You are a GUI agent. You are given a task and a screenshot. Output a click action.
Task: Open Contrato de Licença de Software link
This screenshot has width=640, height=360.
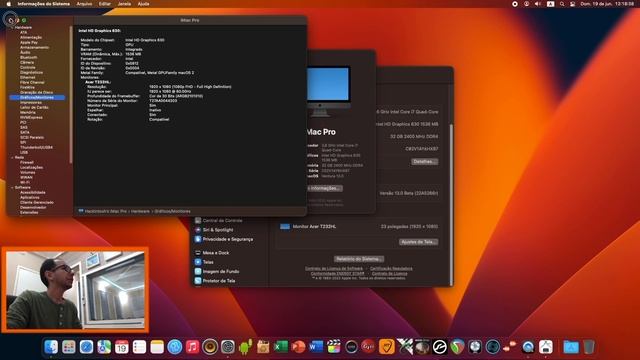[334, 269]
